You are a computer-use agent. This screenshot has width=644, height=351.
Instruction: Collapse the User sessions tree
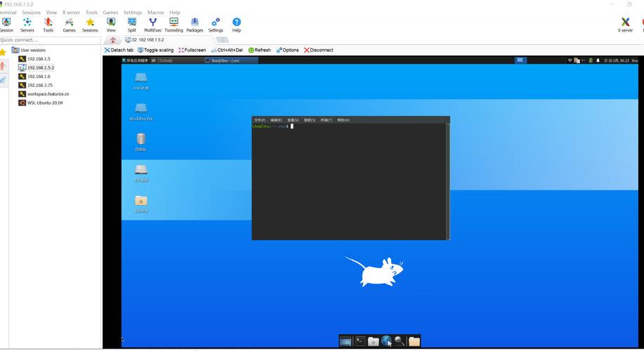coord(15,51)
